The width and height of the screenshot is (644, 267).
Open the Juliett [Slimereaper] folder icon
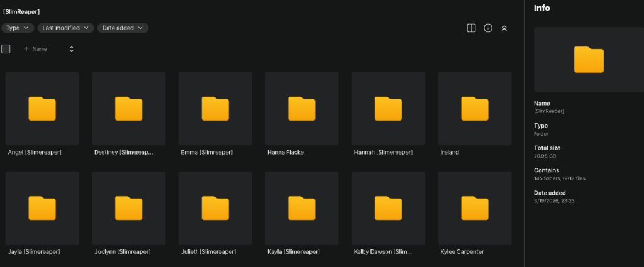[215, 209]
